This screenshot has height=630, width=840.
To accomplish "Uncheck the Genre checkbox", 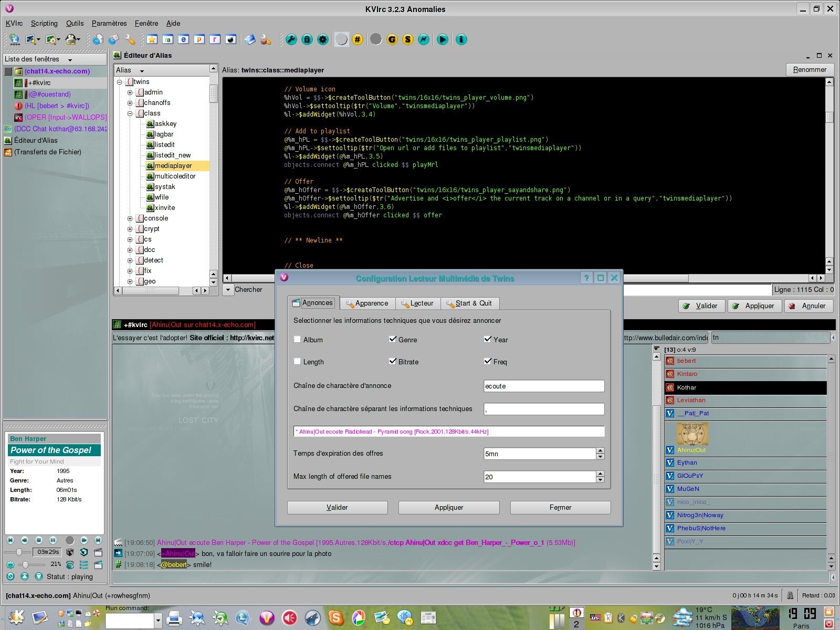I will [393, 340].
